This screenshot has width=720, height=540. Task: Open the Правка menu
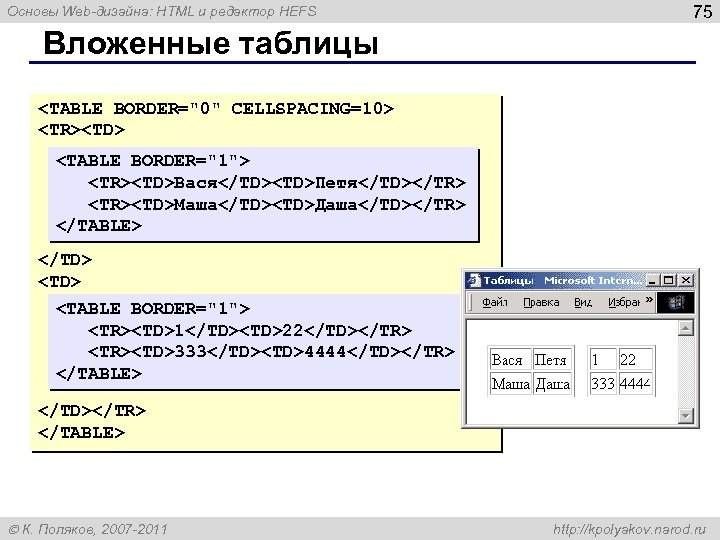point(541,303)
